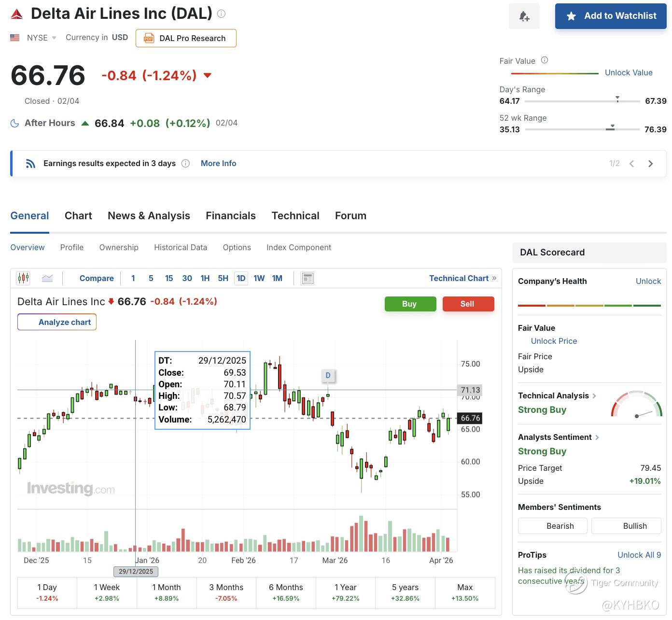Viewport: 672px width, 620px height.
Task: Open the Historical Data sub-tab
Action: click(181, 247)
